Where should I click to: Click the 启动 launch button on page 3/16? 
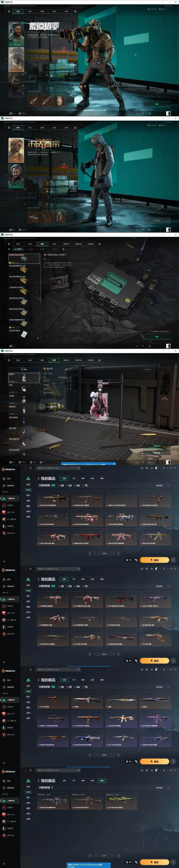154,762
